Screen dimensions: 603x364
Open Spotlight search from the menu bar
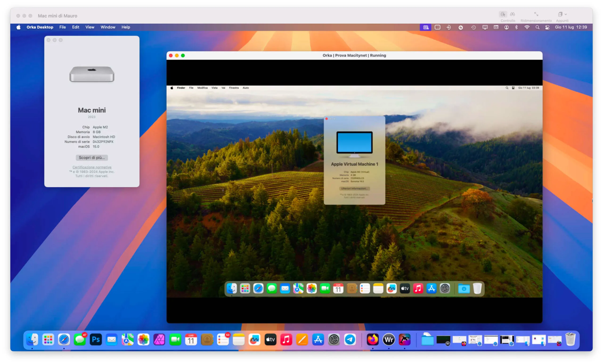coord(538,27)
